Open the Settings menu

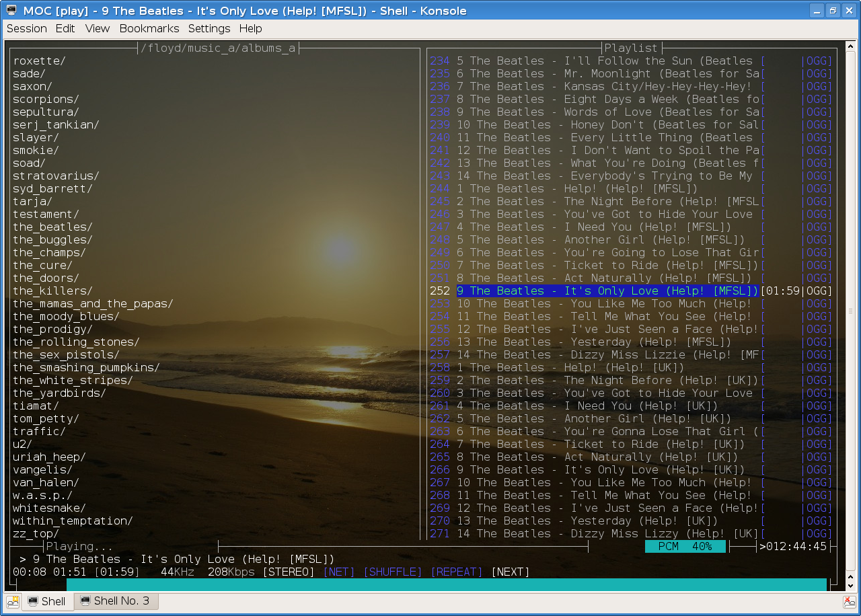coord(209,28)
